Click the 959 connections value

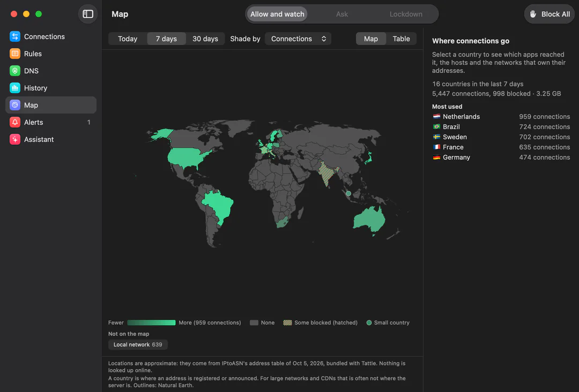click(544, 117)
